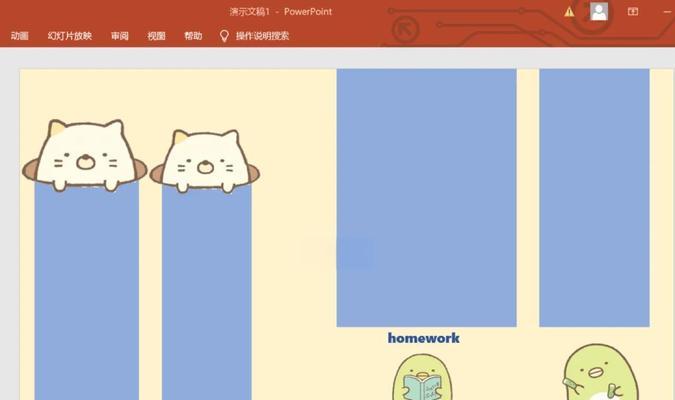Viewport: 675px width, 400px height.
Task: Click the 操作说明搜索 search box
Action: coord(262,36)
